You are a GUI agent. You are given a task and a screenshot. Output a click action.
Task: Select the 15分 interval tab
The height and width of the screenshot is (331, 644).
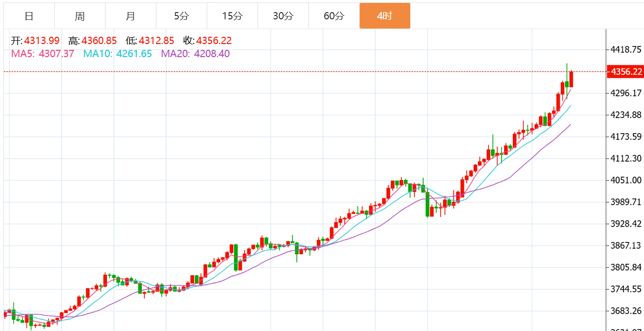[232, 16]
